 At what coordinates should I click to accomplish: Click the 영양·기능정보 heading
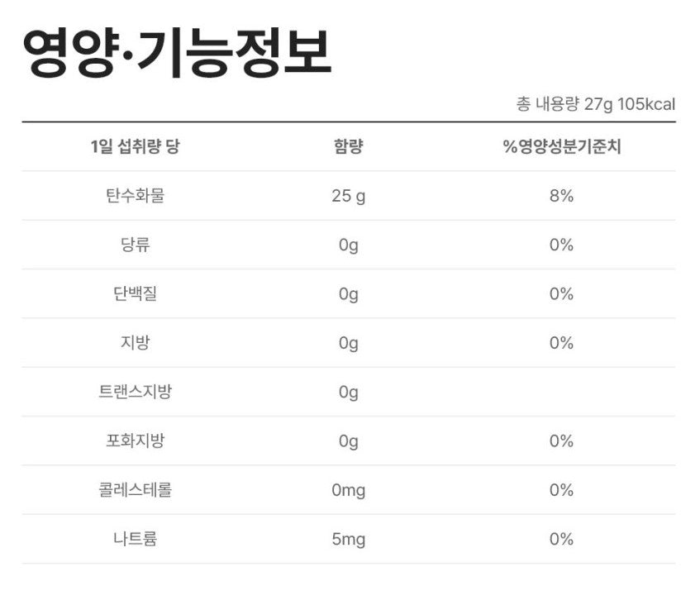[x=176, y=53]
